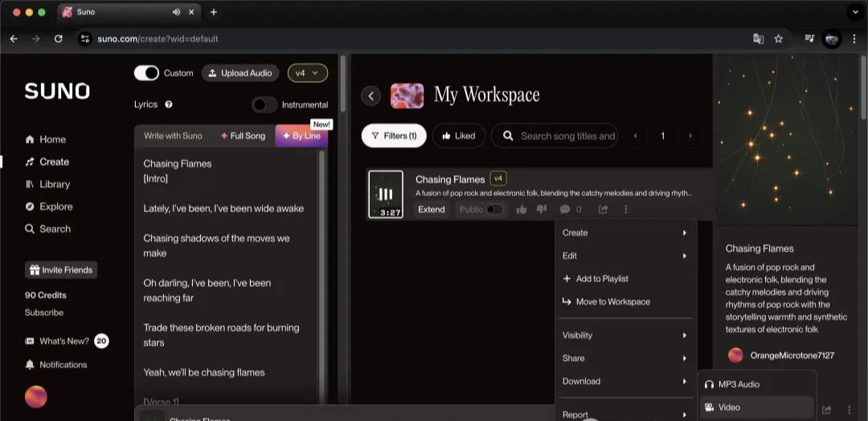
Task: Toggle the Public visibility switch
Action: 493,210
